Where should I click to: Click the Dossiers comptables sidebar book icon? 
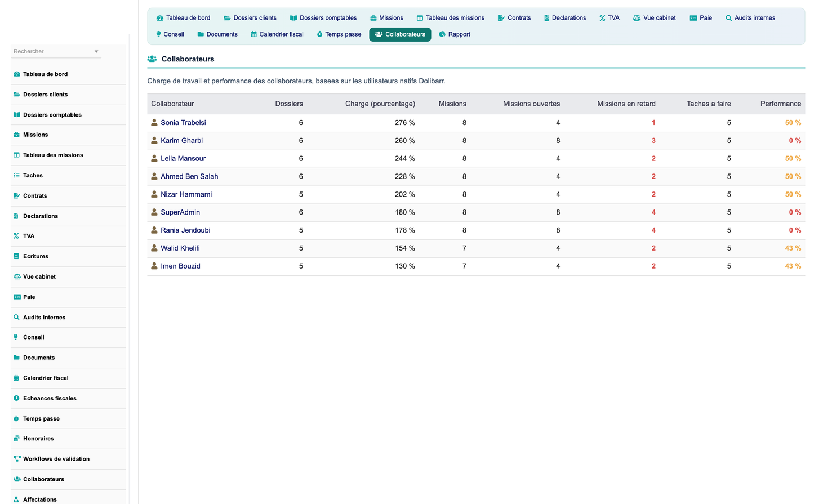16,115
